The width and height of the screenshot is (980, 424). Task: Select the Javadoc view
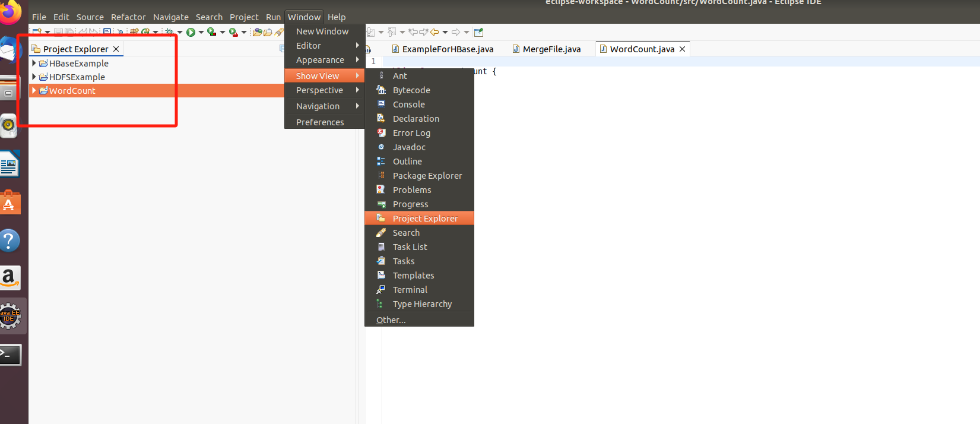click(x=419, y=147)
